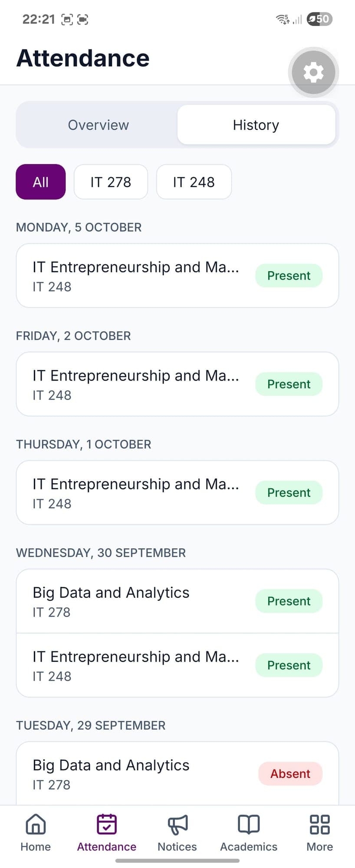Tap the Absent badge on 29 September
The height and width of the screenshot is (868, 355).
click(x=290, y=773)
